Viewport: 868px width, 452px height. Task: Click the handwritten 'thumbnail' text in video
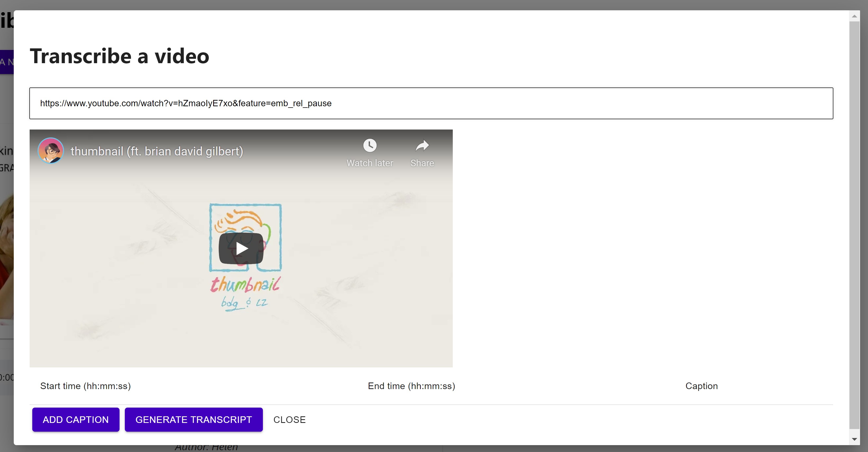coord(245,285)
